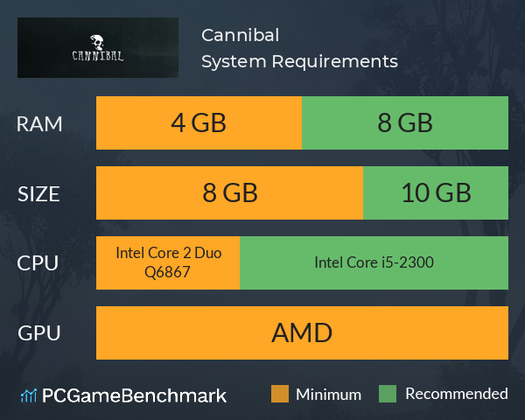Click the Recommended legend label
This screenshot has width=525, height=420.
click(457, 394)
